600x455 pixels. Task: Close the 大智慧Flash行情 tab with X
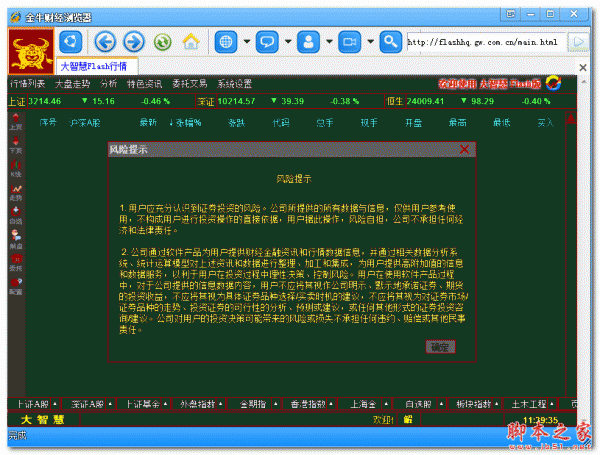583,68
